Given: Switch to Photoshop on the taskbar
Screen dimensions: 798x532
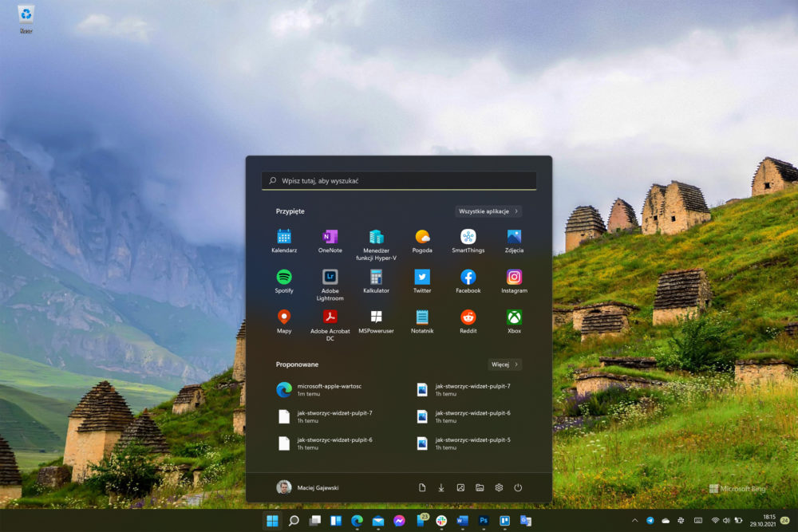Looking at the screenshot, I should click(x=484, y=520).
